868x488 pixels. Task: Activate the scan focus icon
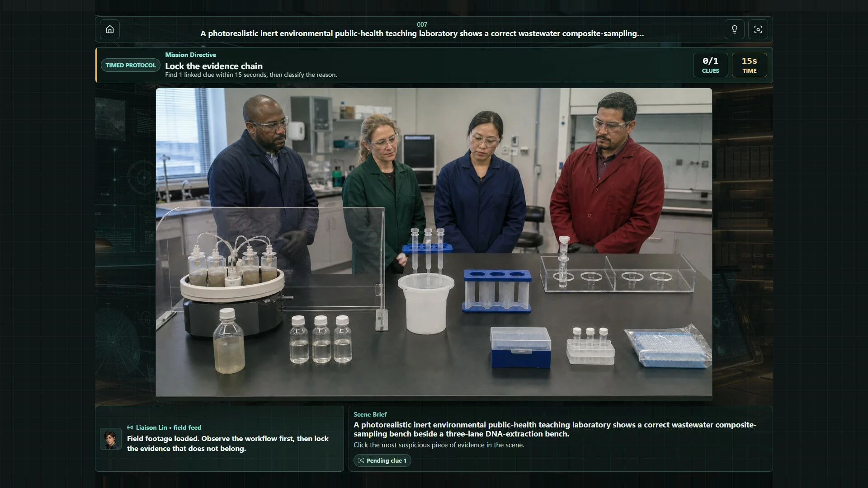(x=758, y=29)
